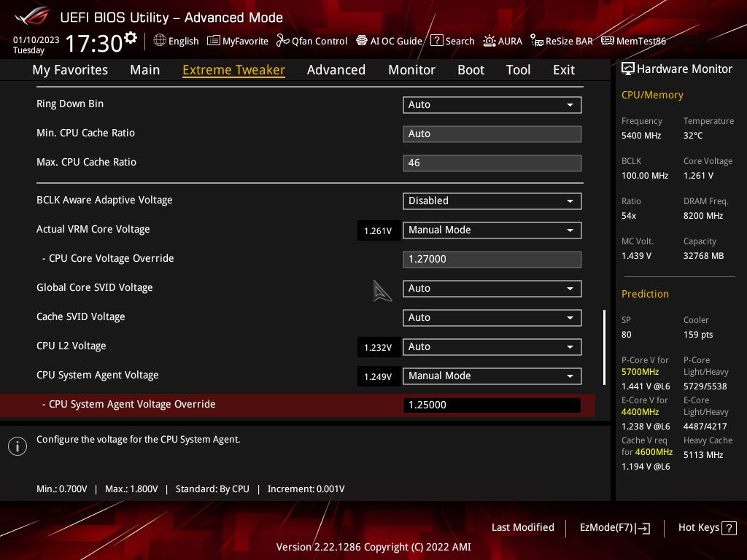Viewport: 747px width, 560px height.
Task: Click the 17:30 clock display
Action: (94, 43)
